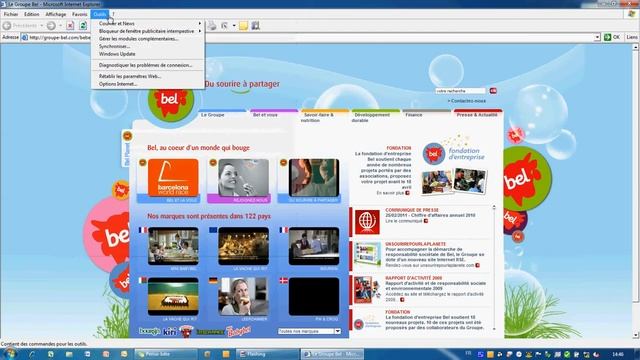Open the Contactez-nous link
The image size is (640, 360).
click(x=467, y=101)
